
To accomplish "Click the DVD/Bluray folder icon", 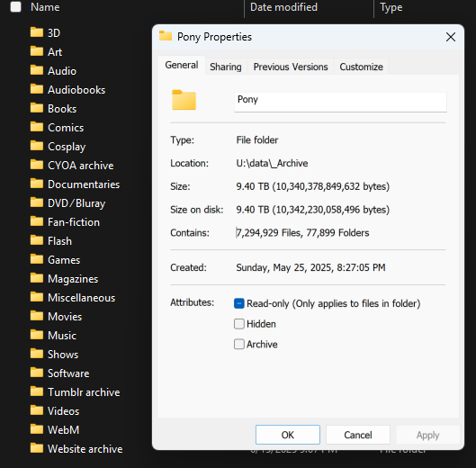I will (x=37, y=202).
